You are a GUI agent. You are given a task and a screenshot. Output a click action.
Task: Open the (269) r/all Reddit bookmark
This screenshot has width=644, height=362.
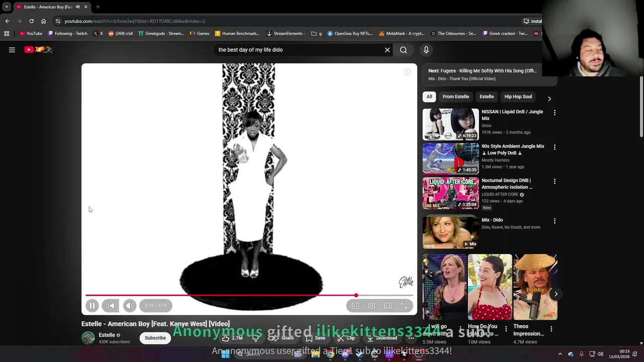pos(121,34)
